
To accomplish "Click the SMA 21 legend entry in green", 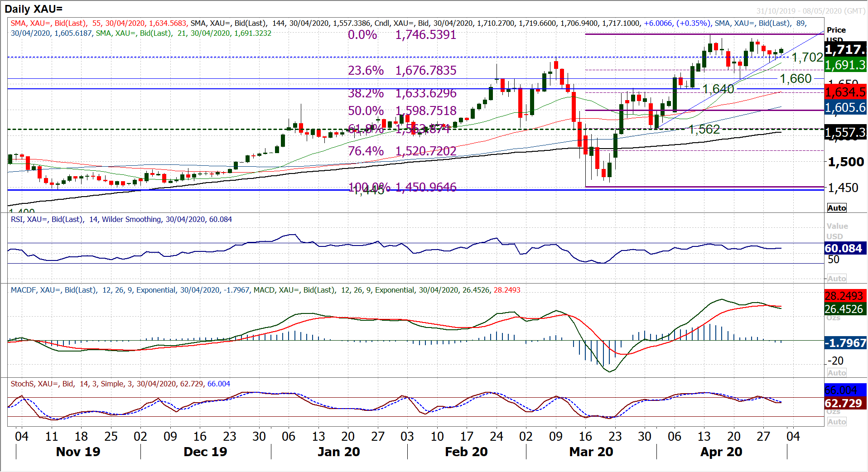I will pyautogui.click(x=184, y=33).
